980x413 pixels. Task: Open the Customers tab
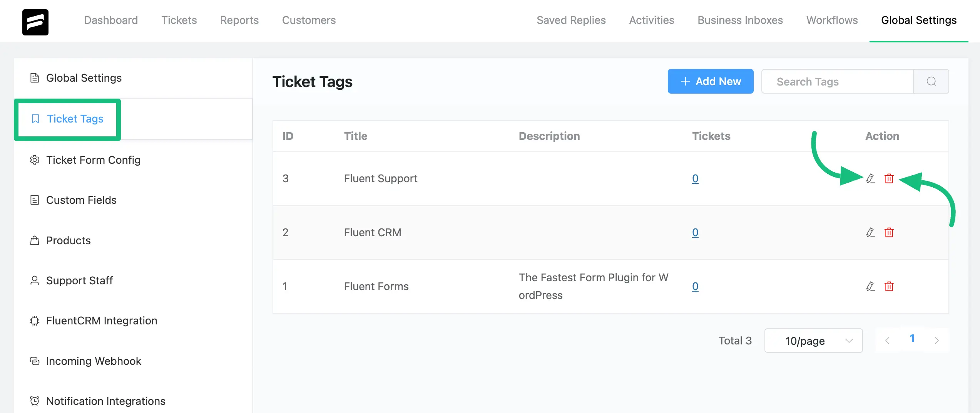309,20
